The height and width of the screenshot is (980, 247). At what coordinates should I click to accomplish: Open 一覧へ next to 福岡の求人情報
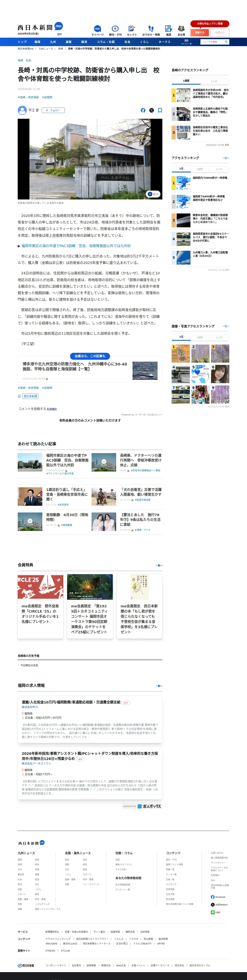[x=159, y=686]
